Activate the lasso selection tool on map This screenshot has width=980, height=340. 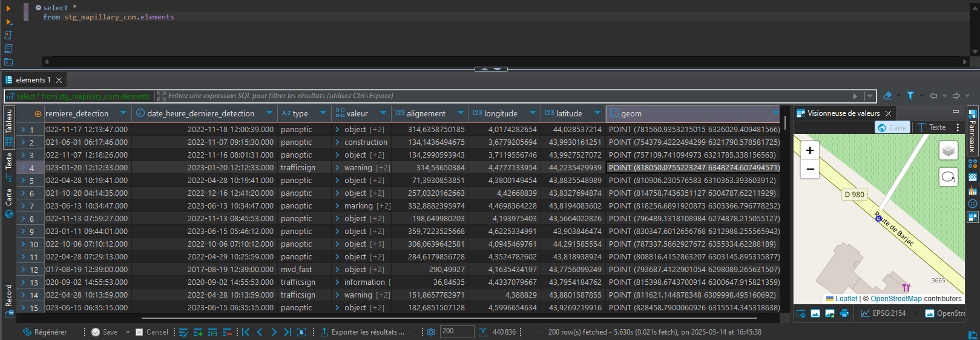pyautogui.click(x=949, y=178)
